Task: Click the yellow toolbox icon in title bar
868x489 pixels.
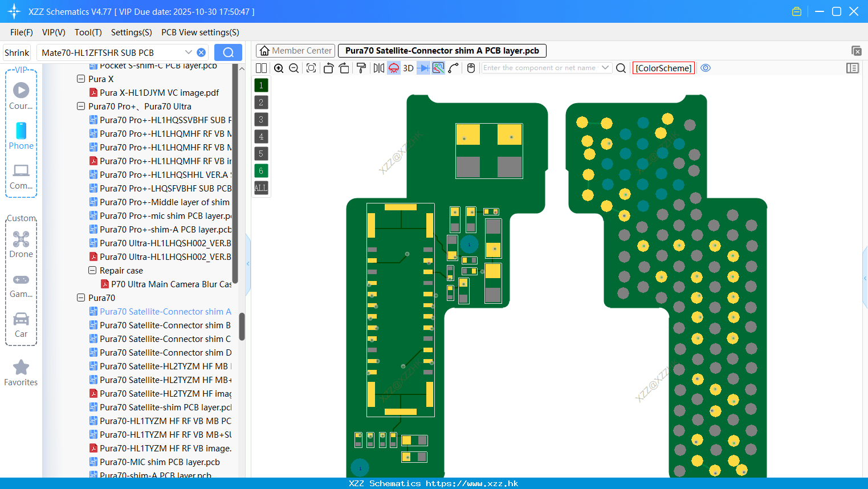Action: point(797,11)
